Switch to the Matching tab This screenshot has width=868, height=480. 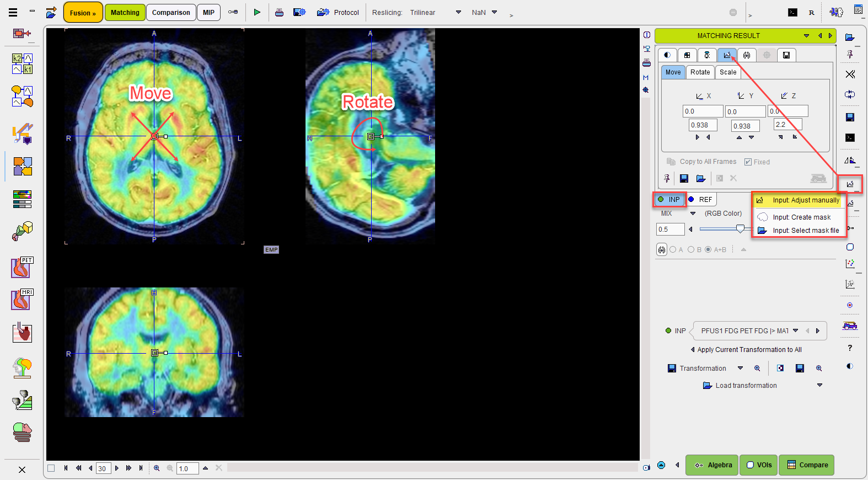(125, 12)
